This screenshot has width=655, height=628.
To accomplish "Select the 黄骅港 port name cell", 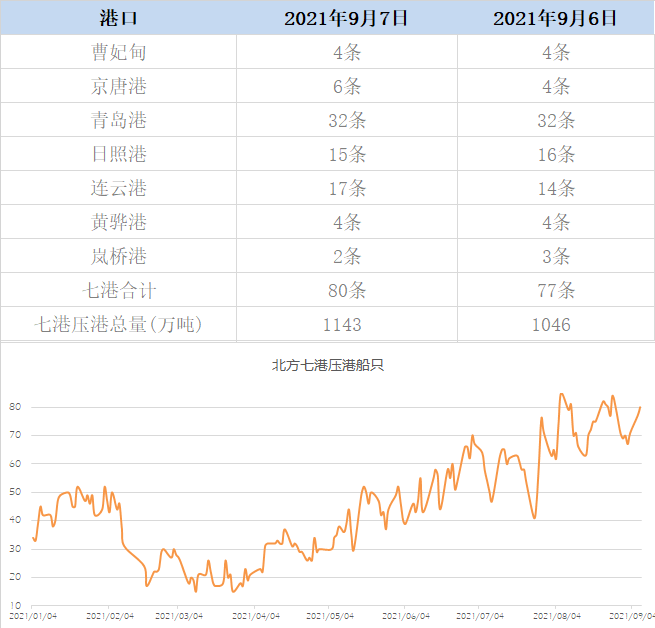I will (x=119, y=222).
